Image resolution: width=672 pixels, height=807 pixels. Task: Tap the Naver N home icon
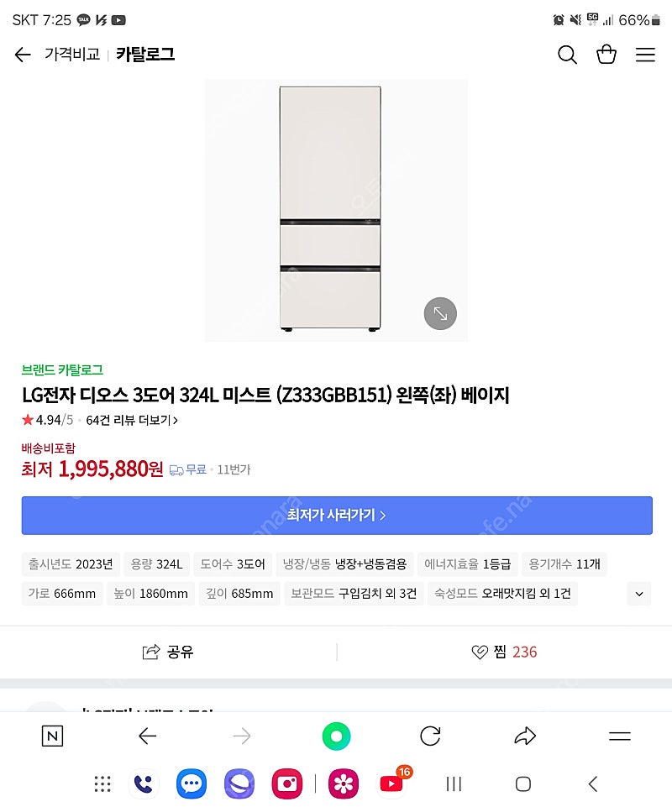[x=52, y=736]
